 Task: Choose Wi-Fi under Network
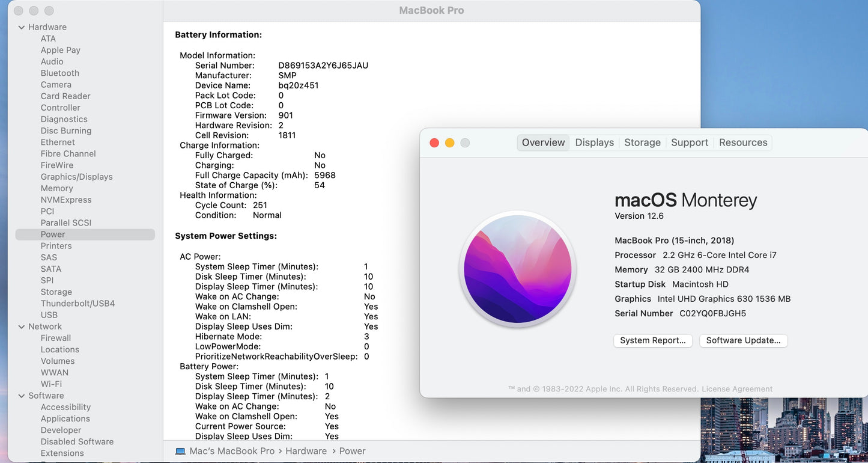(51, 384)
